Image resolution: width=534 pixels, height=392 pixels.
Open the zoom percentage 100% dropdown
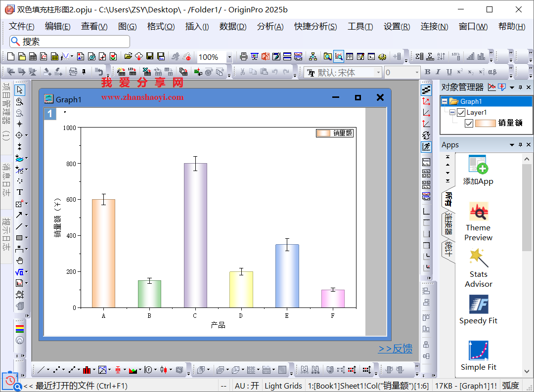tap(229, 57)
